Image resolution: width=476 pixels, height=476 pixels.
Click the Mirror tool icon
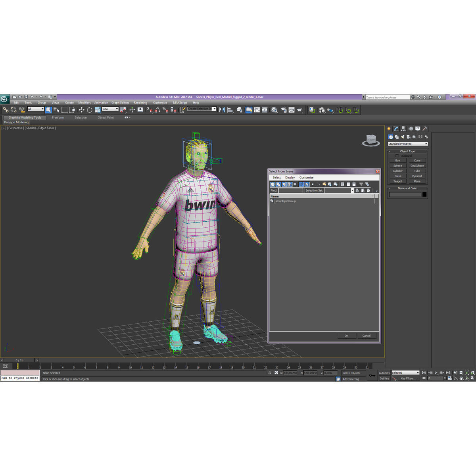[x=222, y=110]
